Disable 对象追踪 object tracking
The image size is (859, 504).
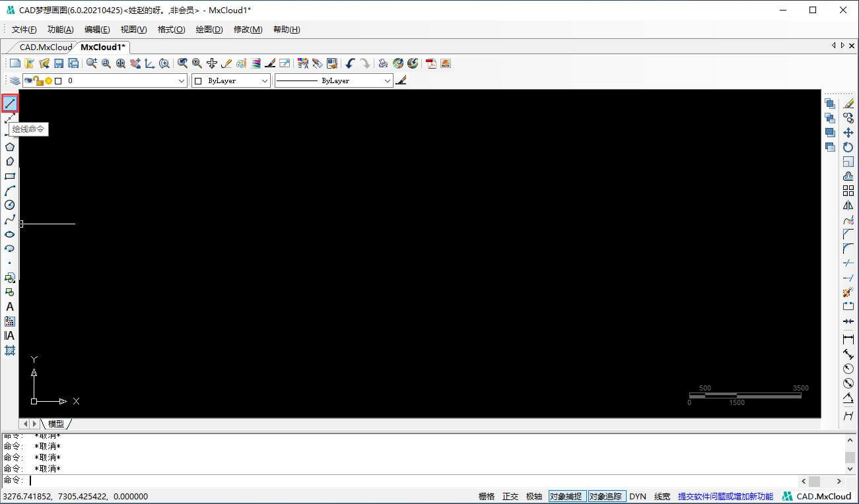[x=607, y=497]
